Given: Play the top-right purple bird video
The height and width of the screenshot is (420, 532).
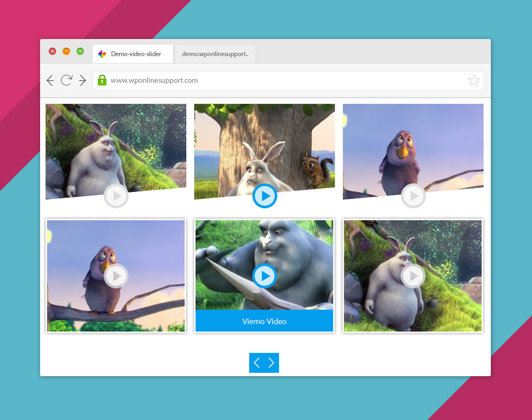Looking at the screenshot, I should [x=413, y=196].
